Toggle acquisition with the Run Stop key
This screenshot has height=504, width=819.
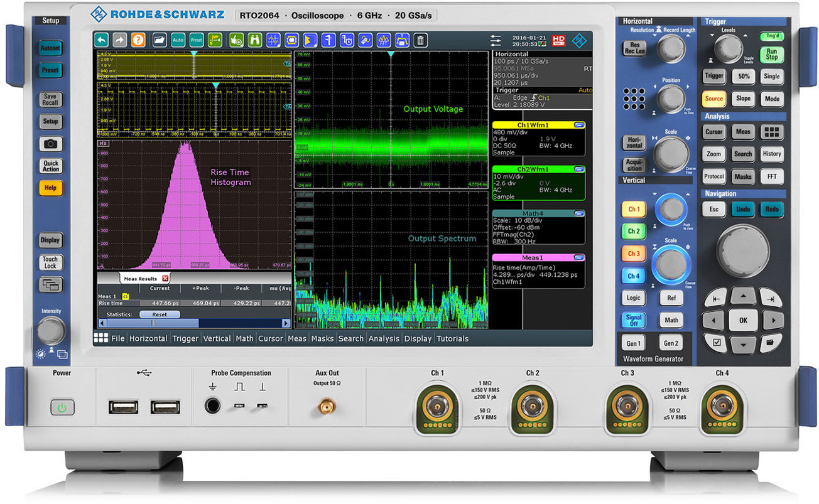tap(771, 55)
